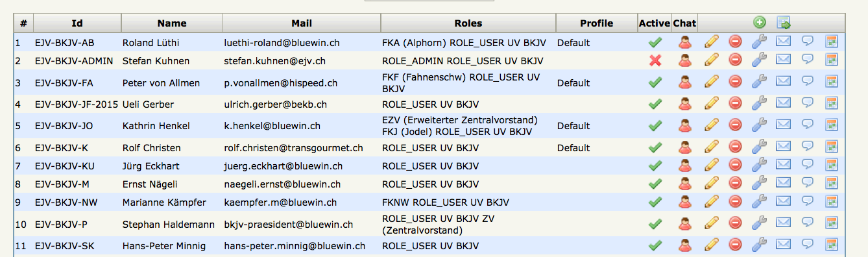This screenshot has height=257, width=868.
Task: Open calendar grid icon for Marianne Kämpfer
Action: pyautogui.click(x=832, y=202)
